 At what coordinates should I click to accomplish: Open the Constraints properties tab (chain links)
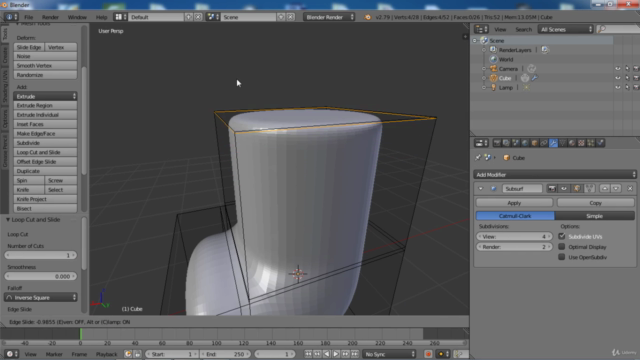coord(544,143)
